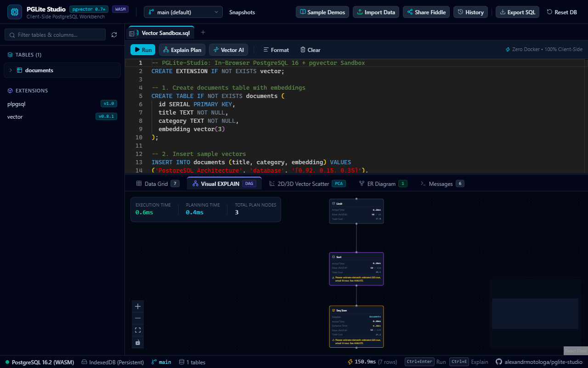Click the Import Data button
Viewport: 588px width, 368px height.
(376, 12)
